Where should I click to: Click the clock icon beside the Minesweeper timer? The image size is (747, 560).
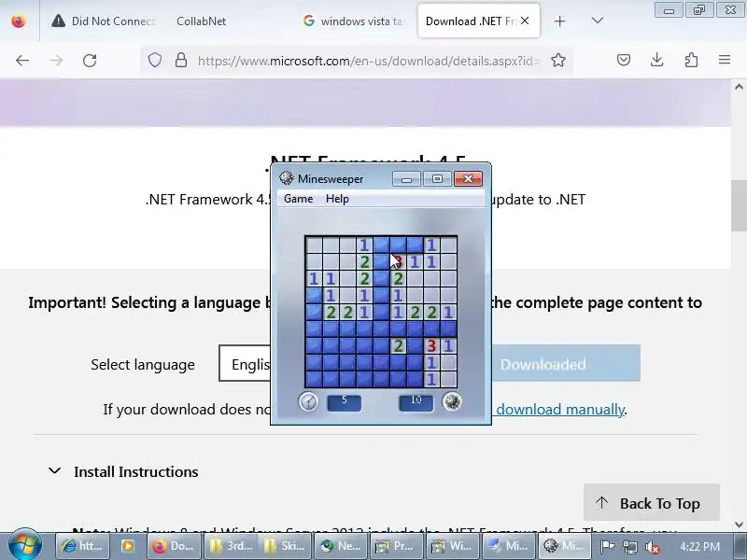(308, 402)
